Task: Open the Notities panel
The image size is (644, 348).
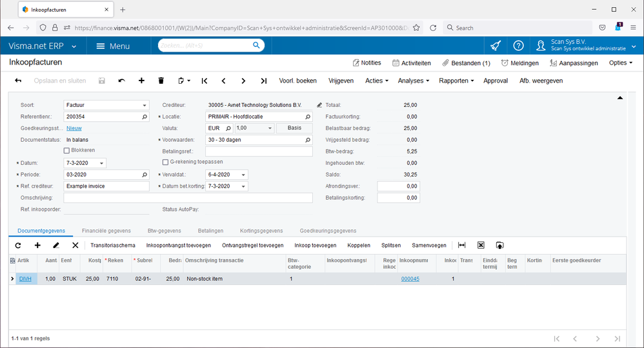Action: point(367,63)
